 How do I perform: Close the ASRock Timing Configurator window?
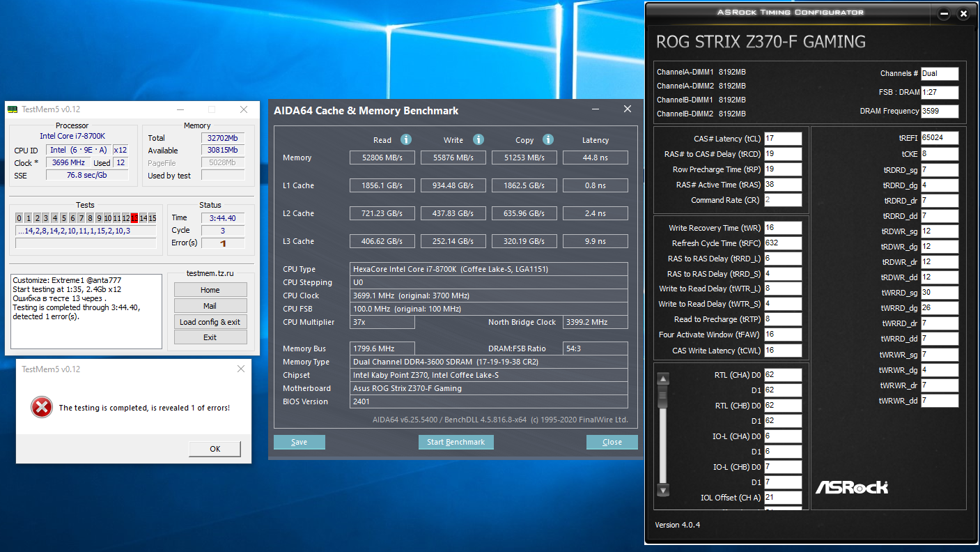(x=963, y=13)
